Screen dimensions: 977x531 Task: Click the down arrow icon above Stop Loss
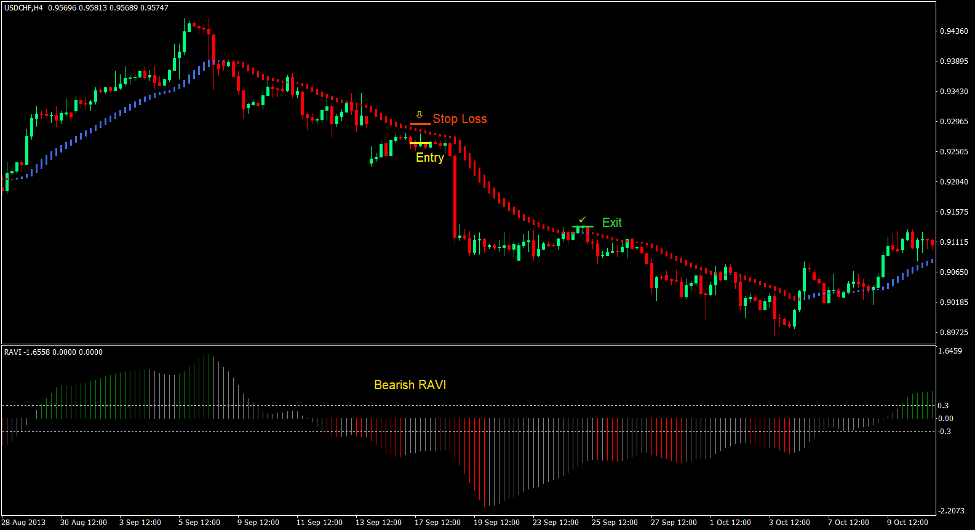click(419, 114)
